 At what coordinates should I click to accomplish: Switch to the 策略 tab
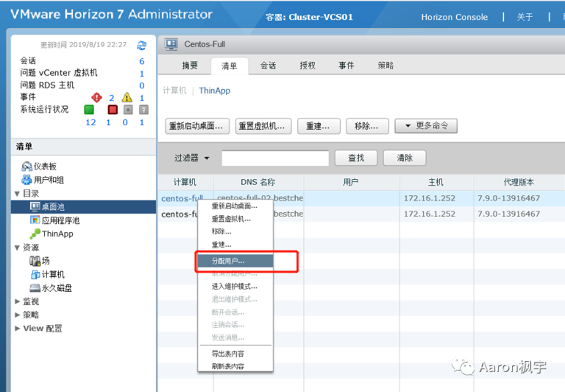pyautogui.click(x=386, y=66)
